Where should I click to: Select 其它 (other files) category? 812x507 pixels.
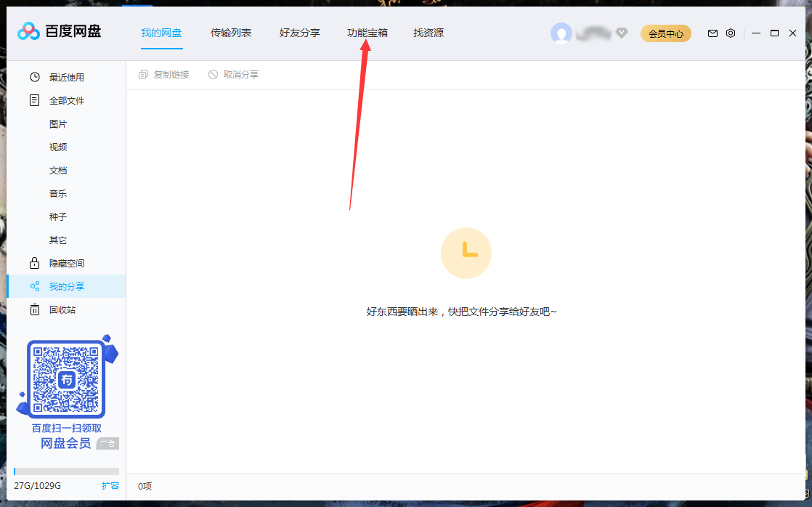(57, 240)
